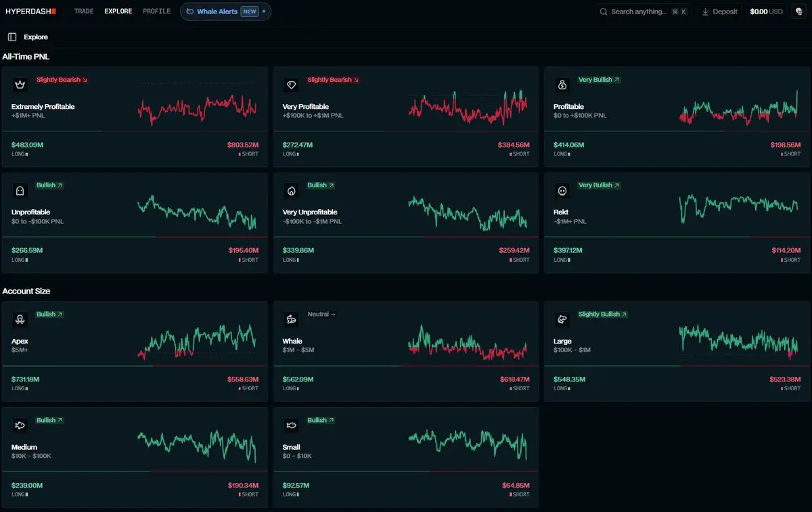This screenshot has width=812, height=512.
Task: Click the Apex long/short ratio bar
Action: coord(135,366)
